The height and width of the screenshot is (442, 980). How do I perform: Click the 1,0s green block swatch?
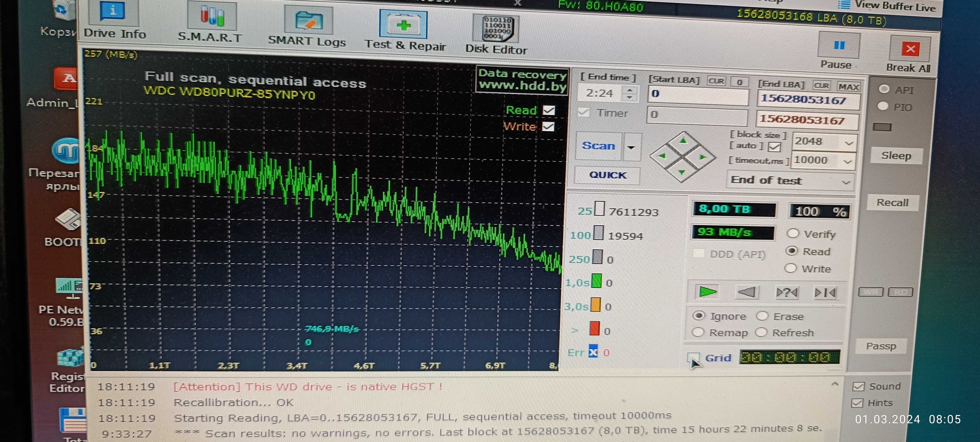[596, 281]
